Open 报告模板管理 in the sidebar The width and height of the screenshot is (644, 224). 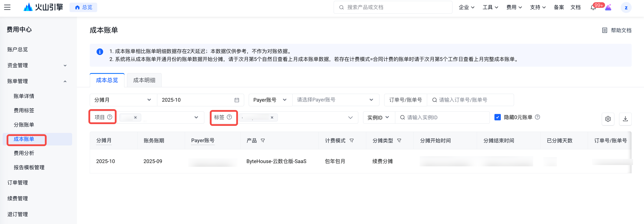[29, 167]
